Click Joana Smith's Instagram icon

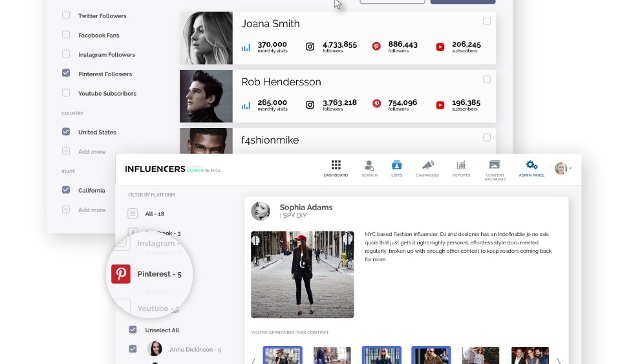click(310, 47)
